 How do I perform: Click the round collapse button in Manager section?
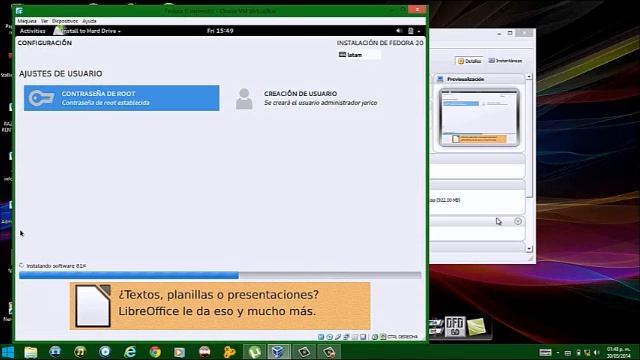518,221
